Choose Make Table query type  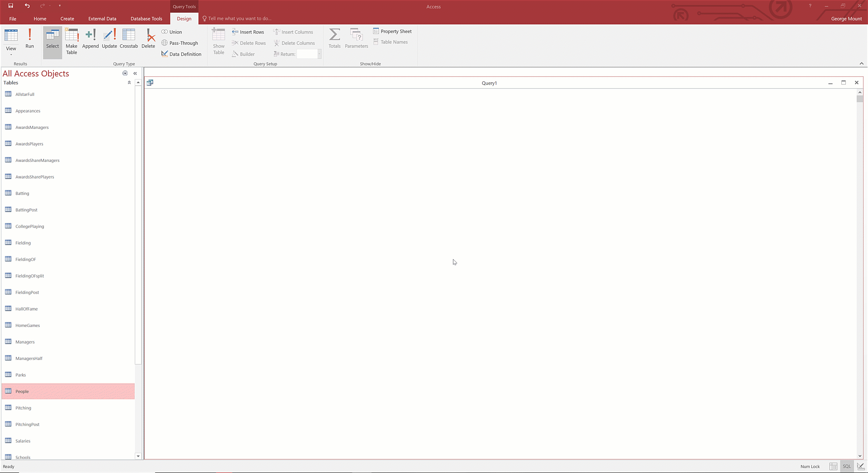(71, 42)
